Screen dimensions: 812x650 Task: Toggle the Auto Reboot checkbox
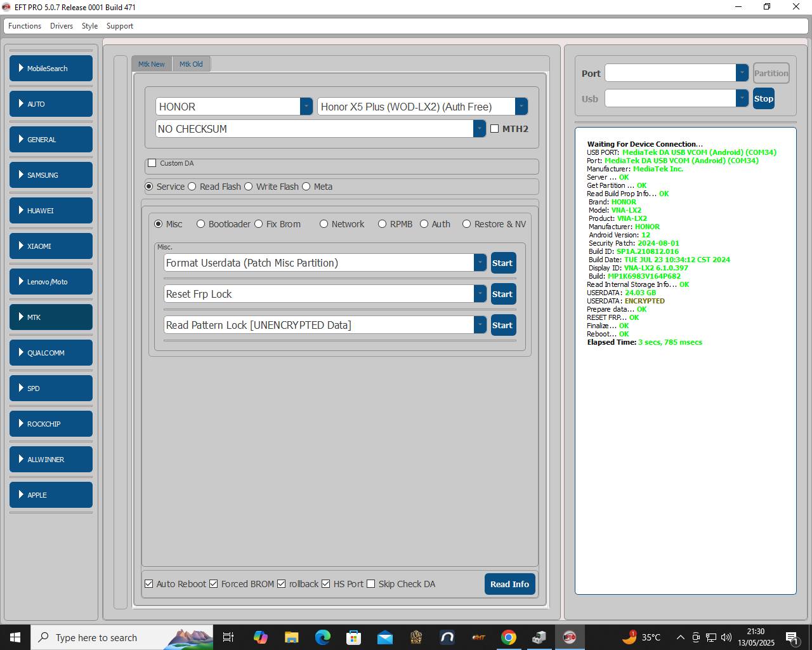[149, 584]
